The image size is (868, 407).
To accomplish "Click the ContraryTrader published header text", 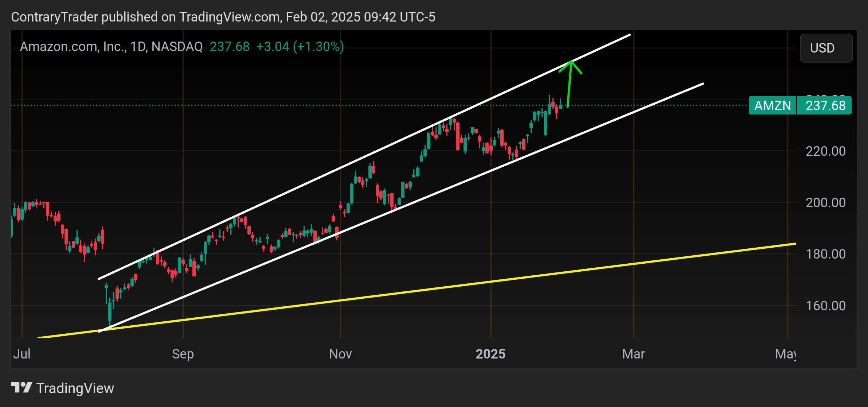I will pos(223,17).
